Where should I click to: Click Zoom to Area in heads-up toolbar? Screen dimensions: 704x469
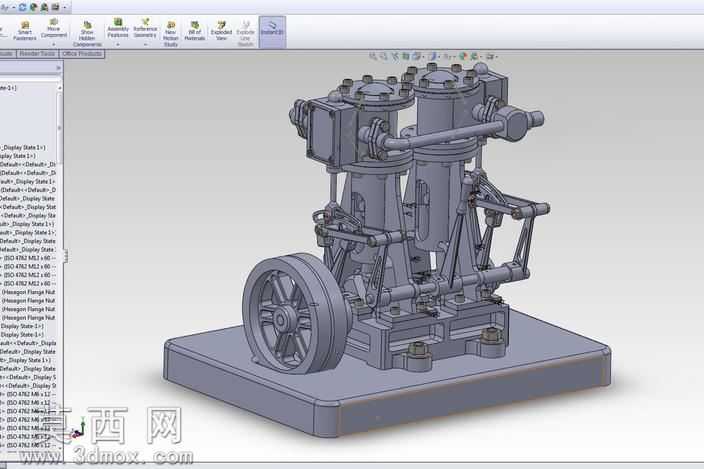point(383,56)
